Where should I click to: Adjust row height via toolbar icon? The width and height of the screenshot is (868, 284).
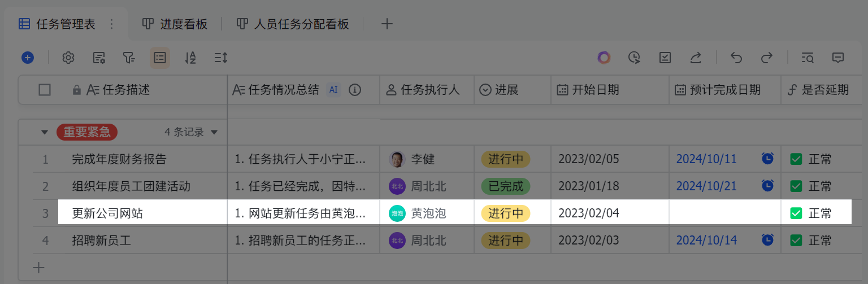click(220, 58)
